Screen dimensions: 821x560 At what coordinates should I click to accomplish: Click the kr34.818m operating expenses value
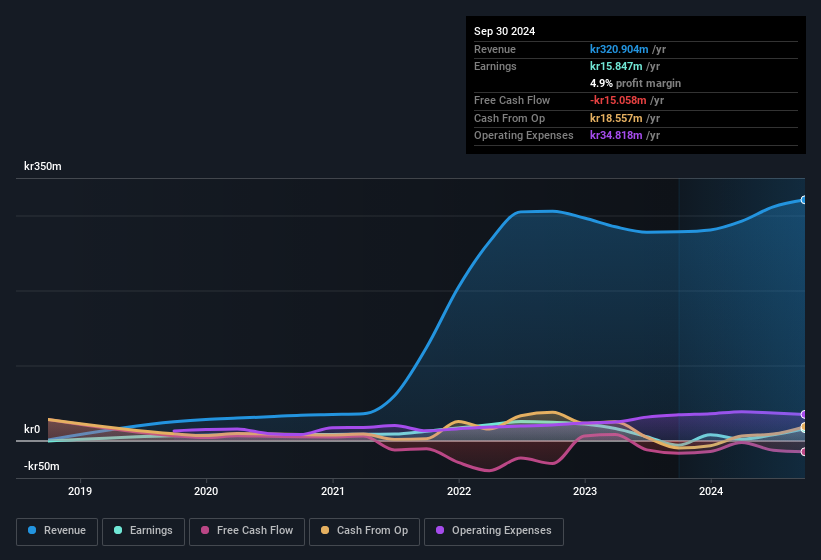(x=616, y=135)
